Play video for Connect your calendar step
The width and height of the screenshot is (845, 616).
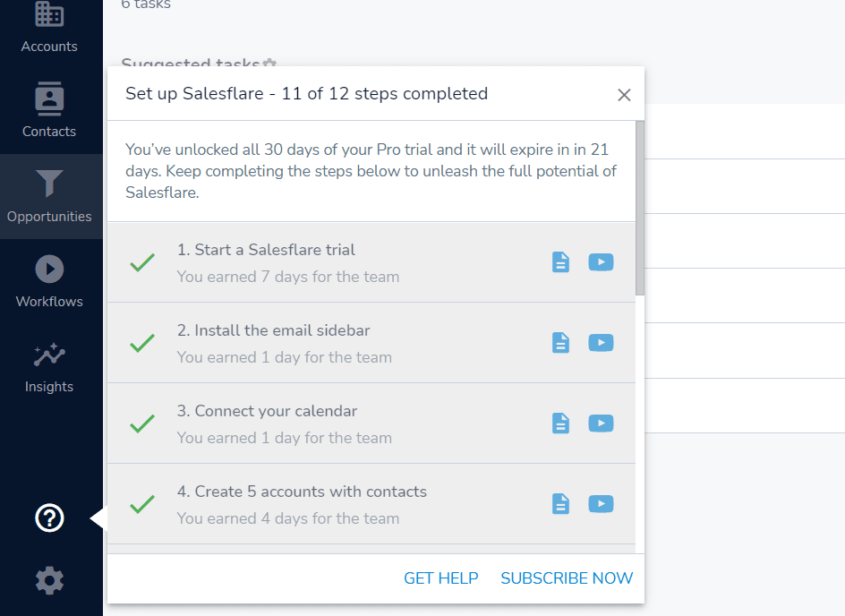601,423
